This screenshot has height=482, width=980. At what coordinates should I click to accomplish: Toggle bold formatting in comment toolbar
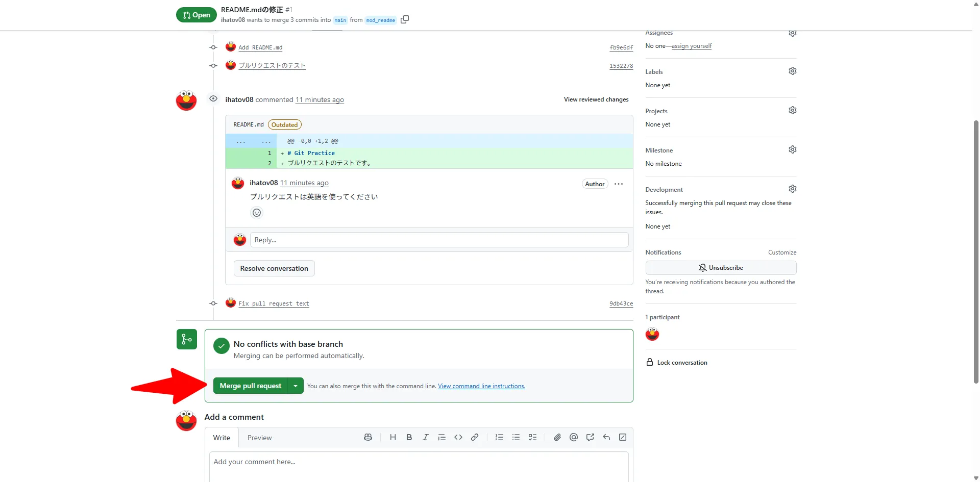pyautogui.click(x=409, y=437)
